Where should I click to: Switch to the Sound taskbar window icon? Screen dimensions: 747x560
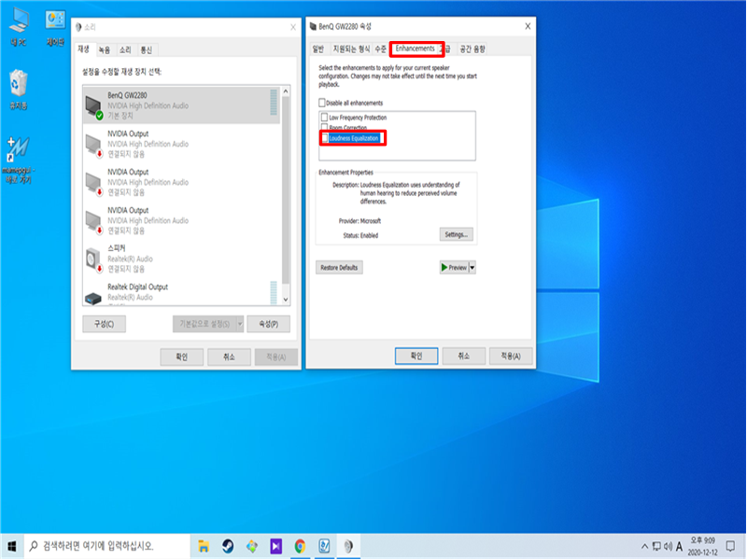[x=348, y=546]
